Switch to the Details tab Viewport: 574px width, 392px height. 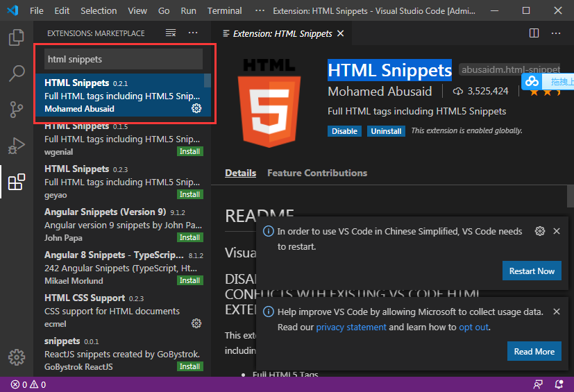point(241,173)
